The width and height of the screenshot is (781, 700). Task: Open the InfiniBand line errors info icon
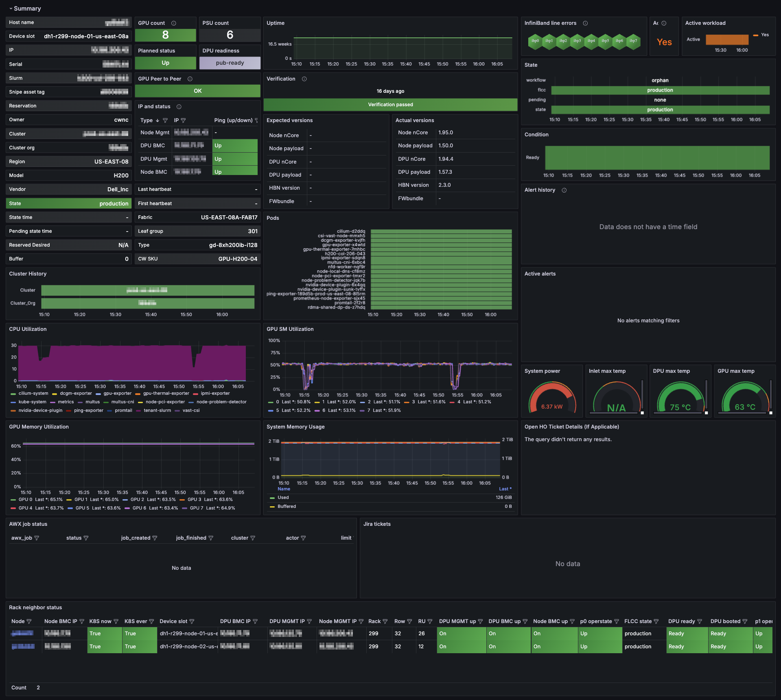coord(585,23)
